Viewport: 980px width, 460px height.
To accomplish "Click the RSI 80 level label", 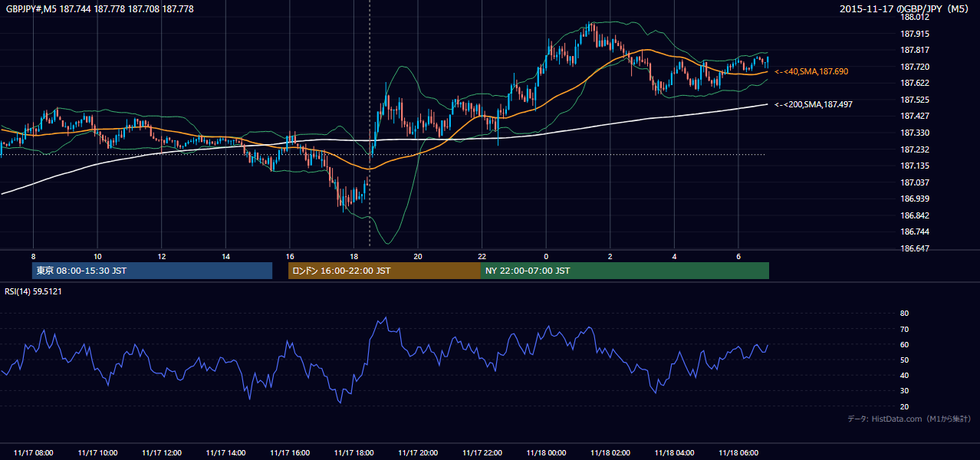I will click(x=904, y=314).
